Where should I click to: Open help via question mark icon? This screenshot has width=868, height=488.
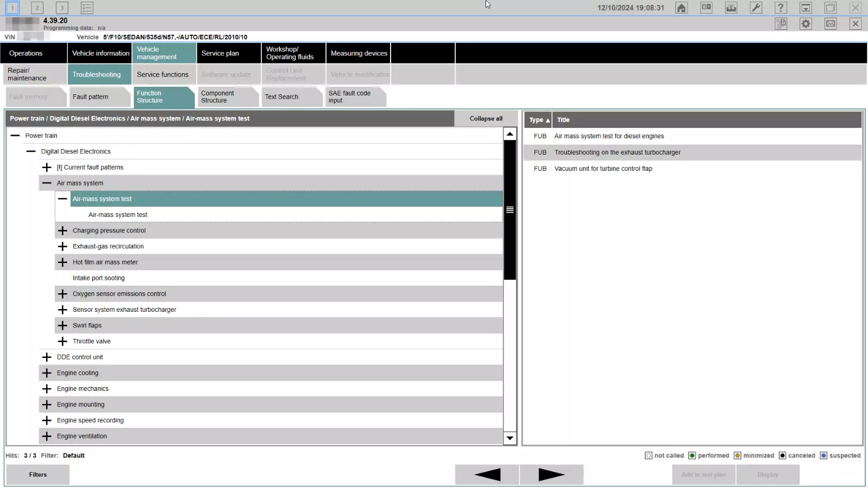click(x=781, y=8)
